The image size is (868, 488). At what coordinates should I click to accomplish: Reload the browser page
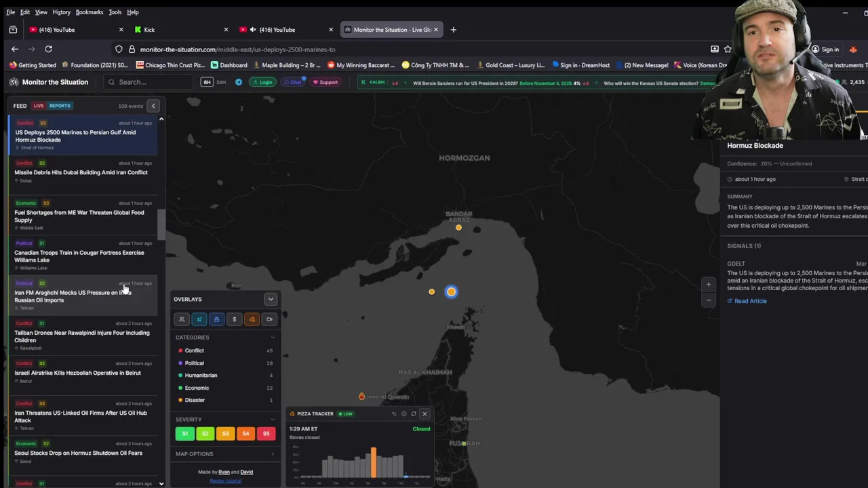[x=48, y=49]
